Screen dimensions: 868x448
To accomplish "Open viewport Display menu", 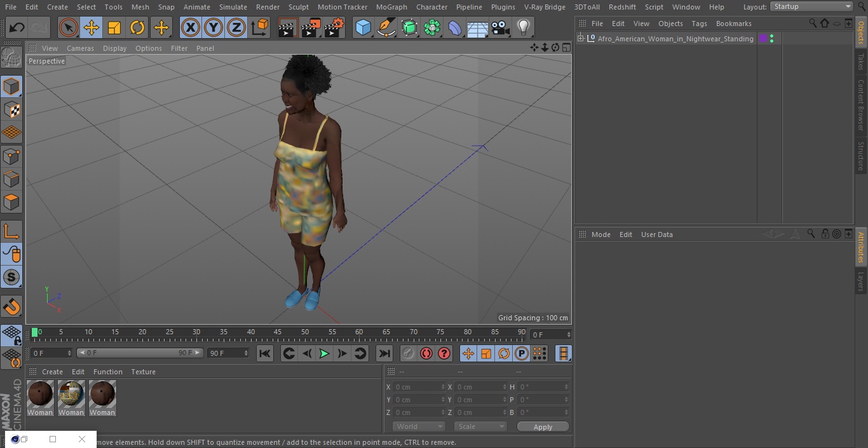I will click(x=114, y=48).
